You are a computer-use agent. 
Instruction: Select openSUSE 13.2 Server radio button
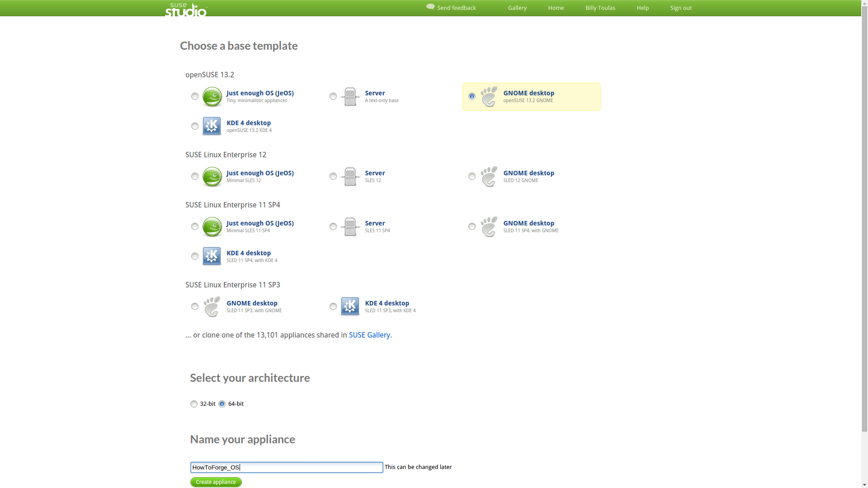[333, 96]
